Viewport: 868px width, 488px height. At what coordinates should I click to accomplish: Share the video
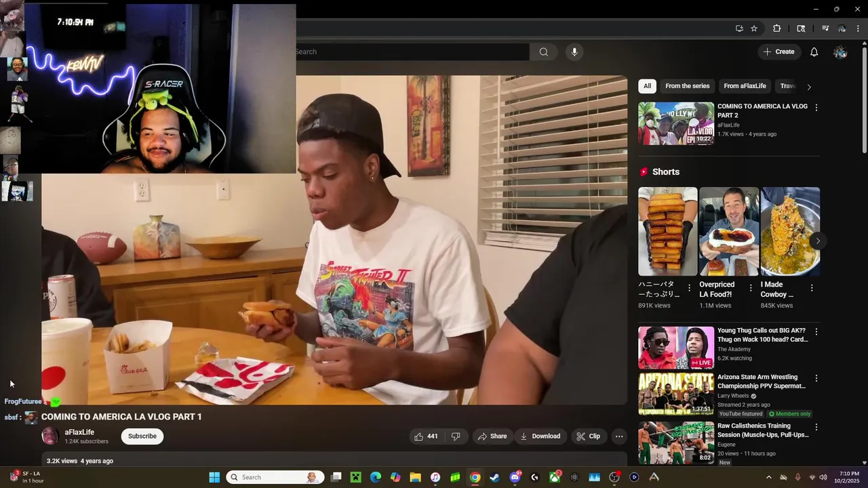pos(492,436)
